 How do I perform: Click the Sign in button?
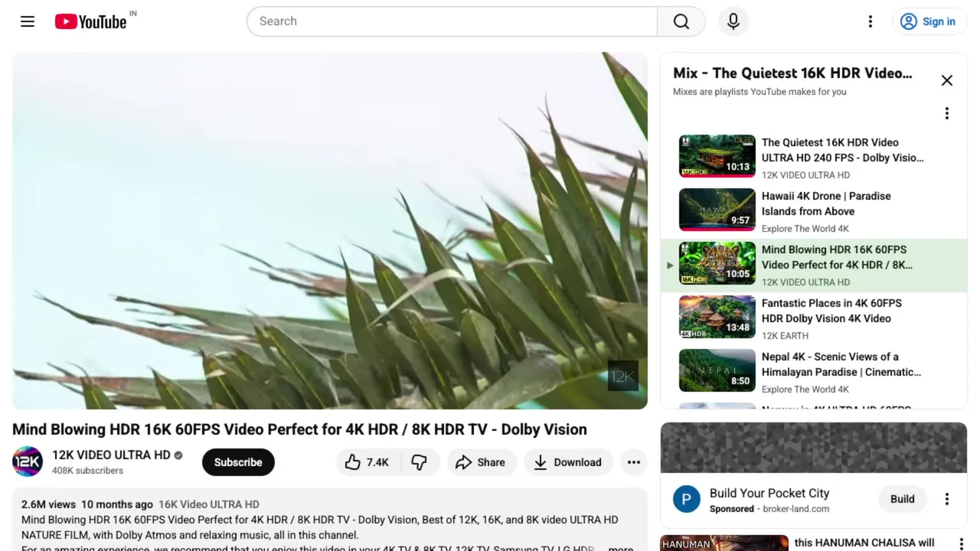(x=928, y=21)
